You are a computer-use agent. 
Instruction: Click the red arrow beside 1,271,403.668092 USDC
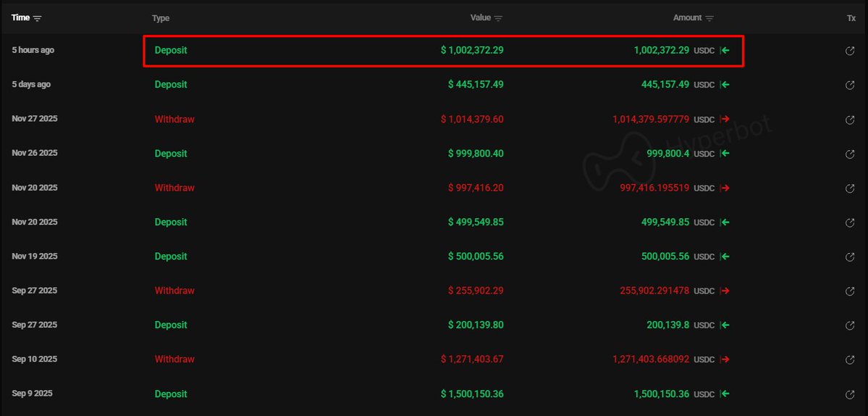tap(725, 359)
